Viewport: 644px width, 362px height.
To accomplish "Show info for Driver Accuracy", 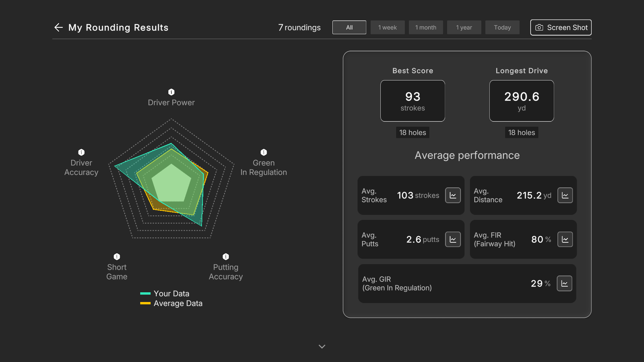I will click(x=82, y=152).
